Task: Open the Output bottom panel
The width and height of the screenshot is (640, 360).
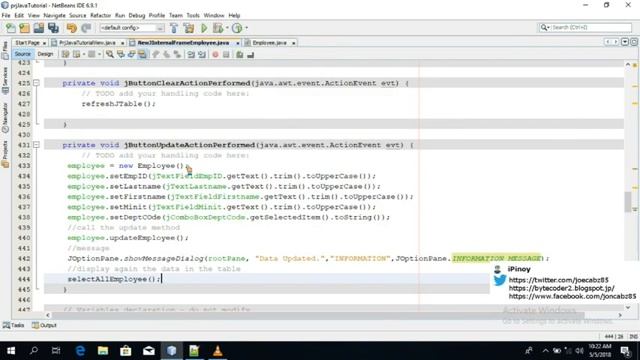Action: 44,325
